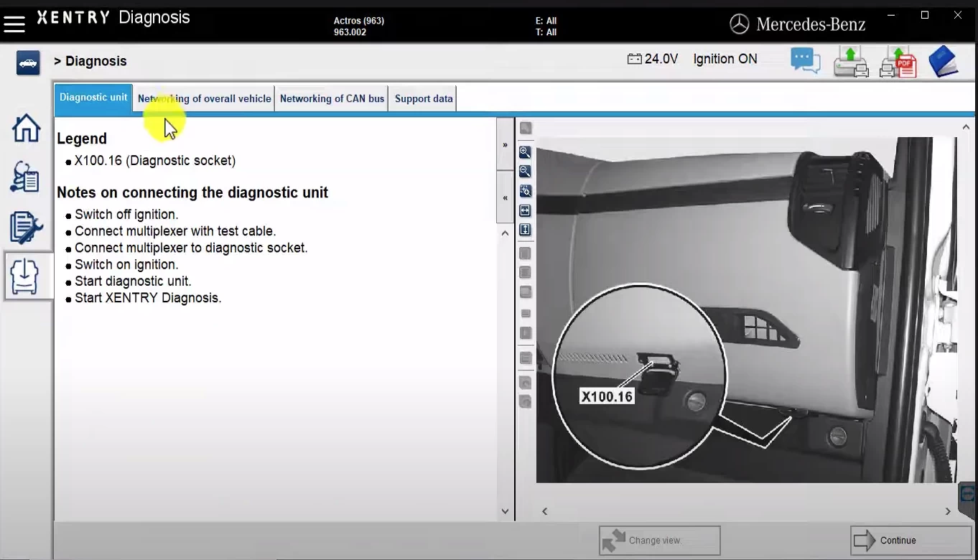Screen dimensions: 978x560
Task: Click the E: All header entry
Action: [x=546, y=21]
